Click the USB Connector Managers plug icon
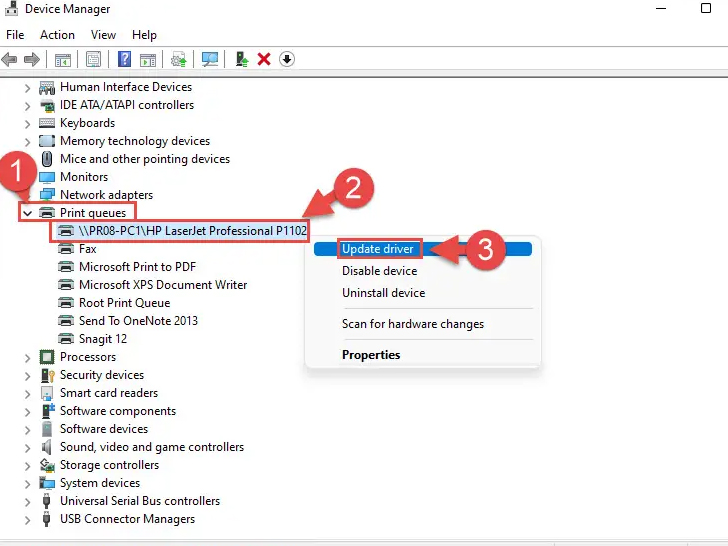The width and height of the screenshot is (728, 546). 46,519
